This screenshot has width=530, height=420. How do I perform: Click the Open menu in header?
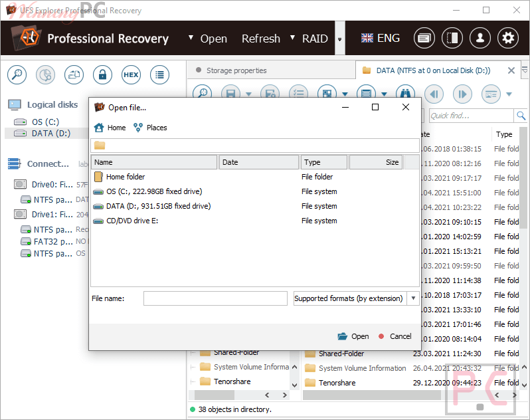point(213,39)
